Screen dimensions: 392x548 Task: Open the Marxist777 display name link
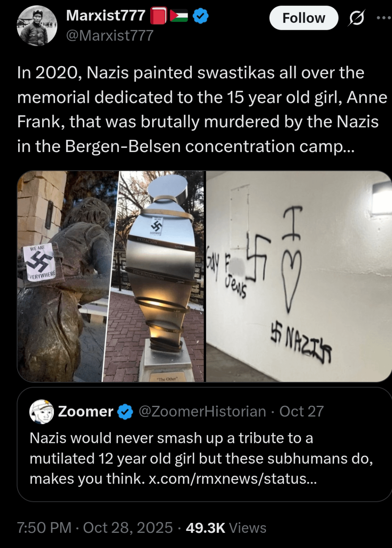pyautogui.click(x=106, y=16)
